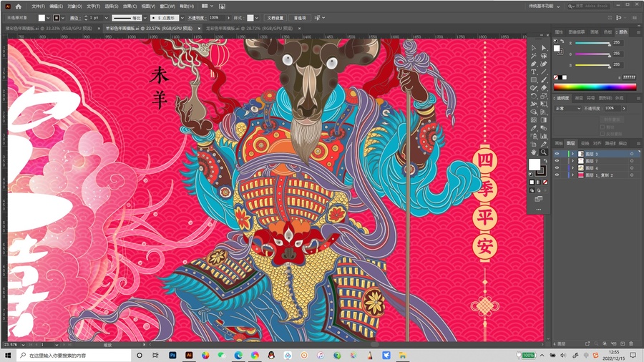Select the Line Segment tool
Viewport: 644px width, 362px height.
[544, 72]
